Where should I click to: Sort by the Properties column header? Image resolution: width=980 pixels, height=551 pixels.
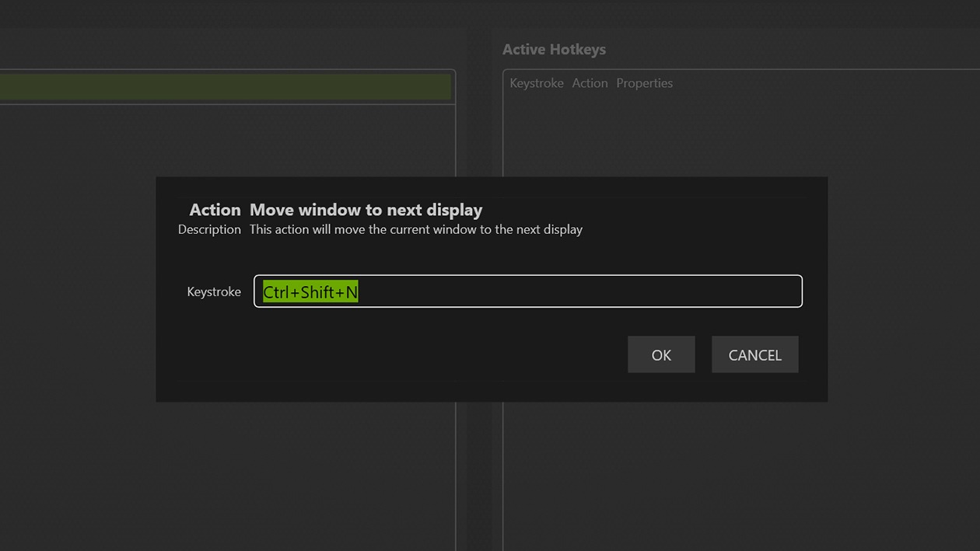click(x=644, y=82)
